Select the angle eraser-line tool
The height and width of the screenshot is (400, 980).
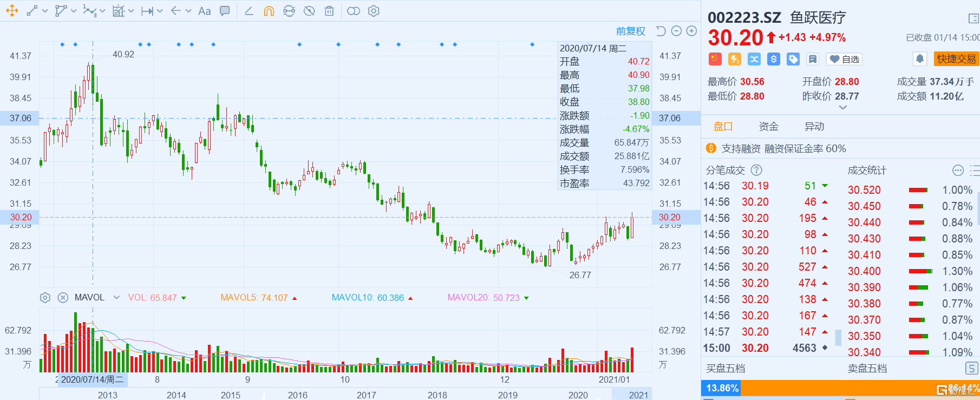tap(249, 11)
